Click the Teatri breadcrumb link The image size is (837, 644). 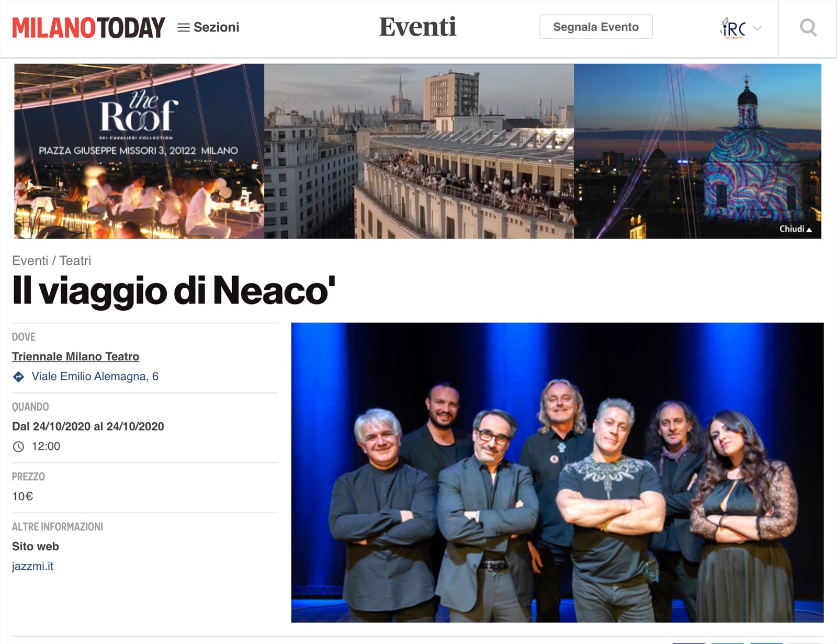pos(75,261)
